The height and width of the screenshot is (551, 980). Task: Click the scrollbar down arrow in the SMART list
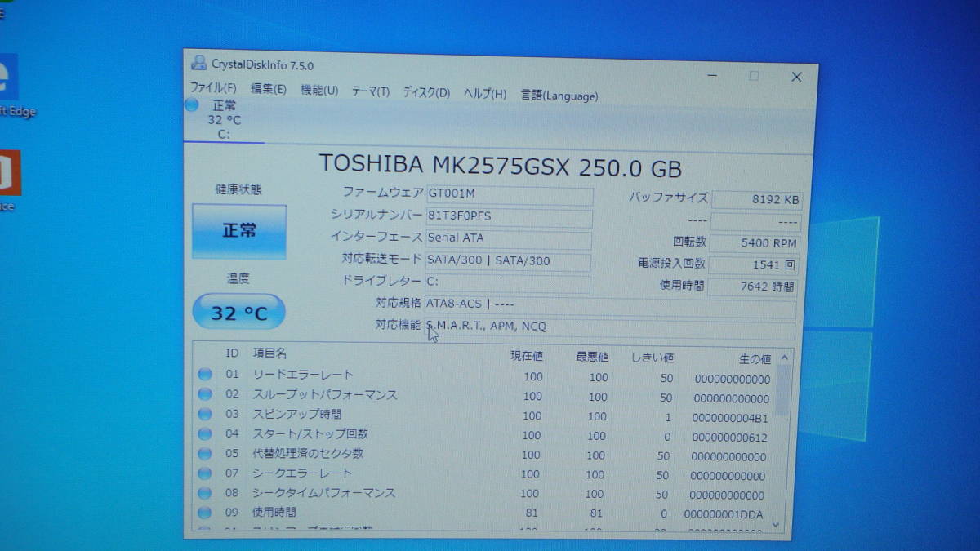tap(776, 526)
